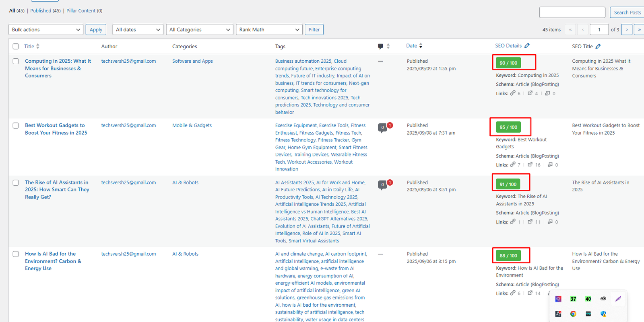Open Google Chrome from the system tray
The width and height of the screenshot is (644, 322).
[573, 314]
